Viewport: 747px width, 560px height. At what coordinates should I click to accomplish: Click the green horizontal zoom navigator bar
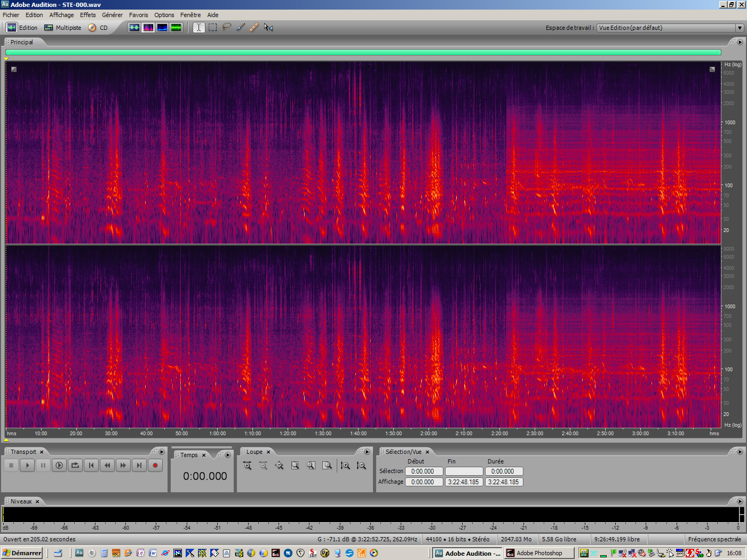pyautogui.click(x=363, y=52)
